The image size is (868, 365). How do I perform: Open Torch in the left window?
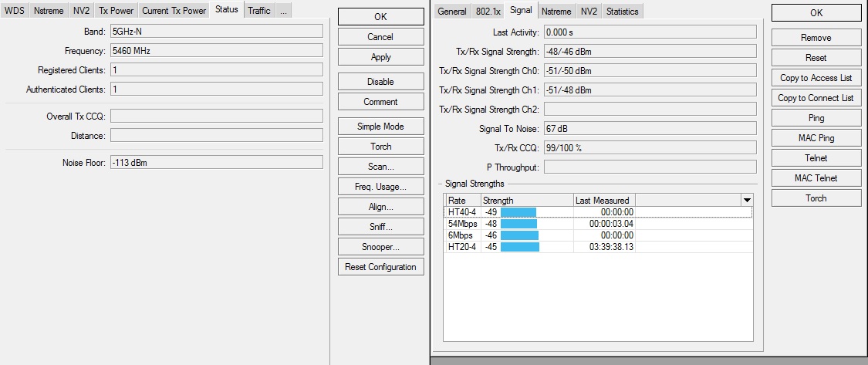coord(381,147)
